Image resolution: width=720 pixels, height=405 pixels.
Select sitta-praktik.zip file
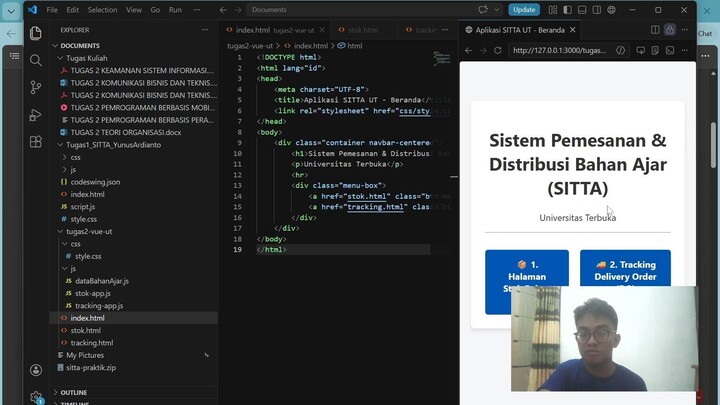(90, 367)
